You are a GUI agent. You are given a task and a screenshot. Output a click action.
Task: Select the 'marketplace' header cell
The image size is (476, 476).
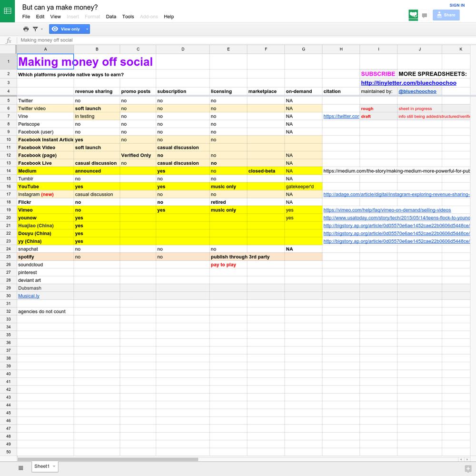click(266, 91)
